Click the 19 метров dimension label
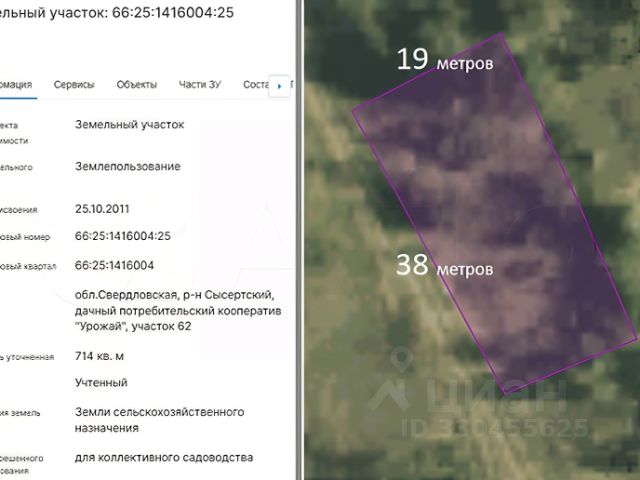This screenshot has width=640, height=480. pos(445,60)
